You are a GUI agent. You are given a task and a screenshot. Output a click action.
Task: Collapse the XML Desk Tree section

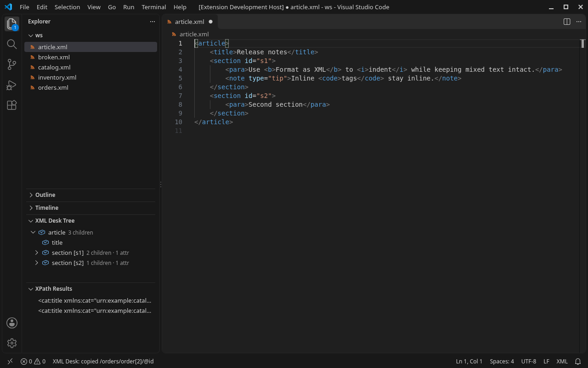31,221
